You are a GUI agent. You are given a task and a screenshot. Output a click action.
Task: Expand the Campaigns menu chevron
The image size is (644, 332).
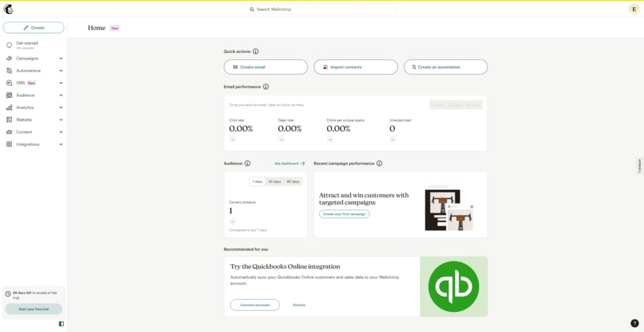61,58
